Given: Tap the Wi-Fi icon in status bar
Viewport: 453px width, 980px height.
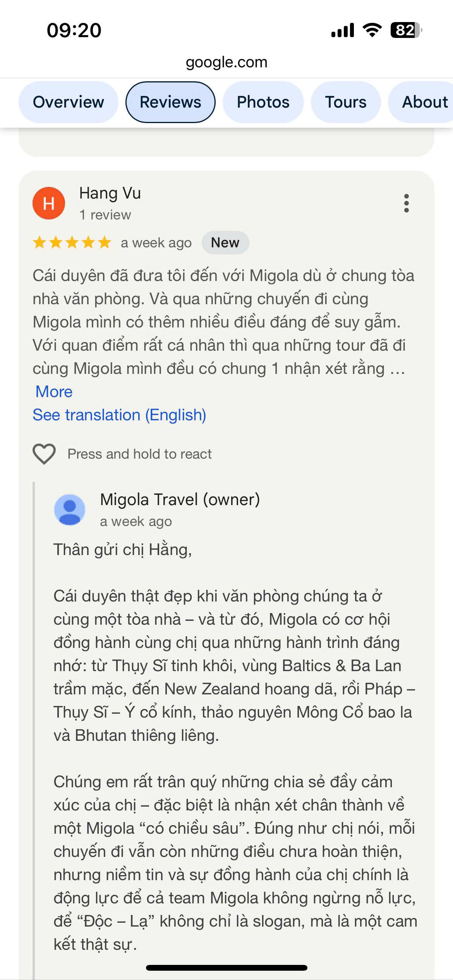Looking at the screenshot, I should (372, 30).
